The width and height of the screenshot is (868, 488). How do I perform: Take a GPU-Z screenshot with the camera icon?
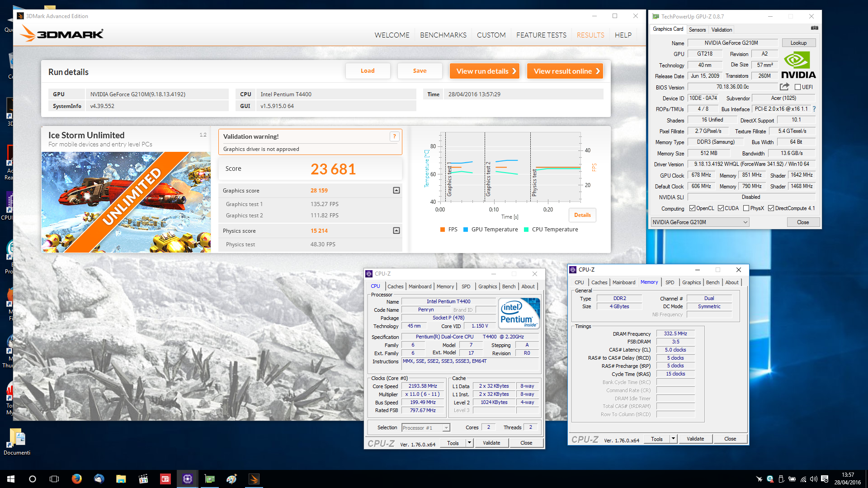click(x=814, y=28)
